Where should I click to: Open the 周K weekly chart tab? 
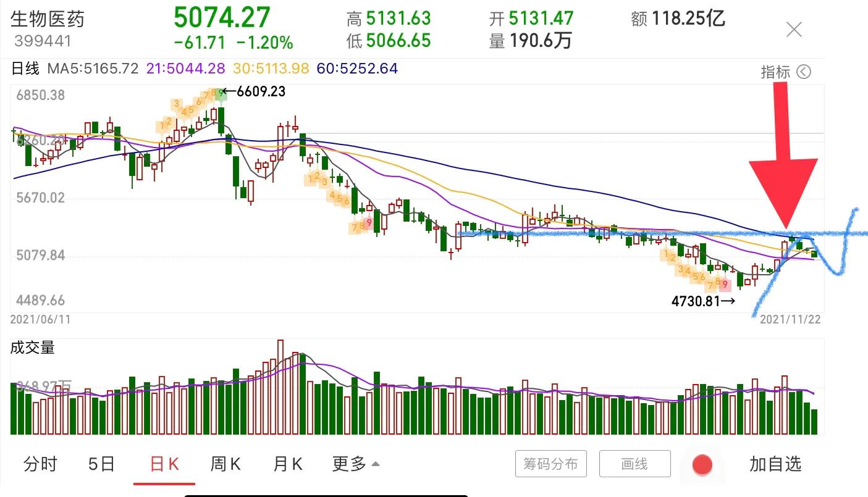(x=225, y=464)
